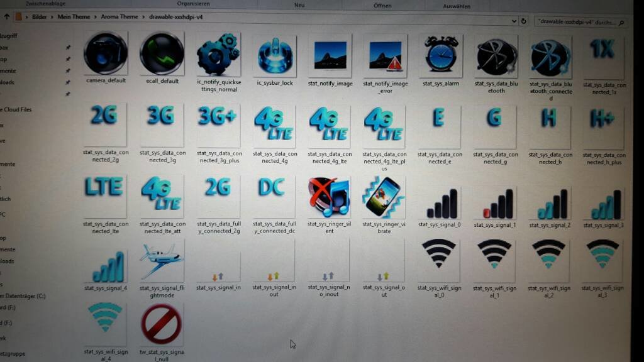Expand chevron after Aroma Theme in breadcrumb
The width and height of the screenshot is (644, 362).
(144, 17)
